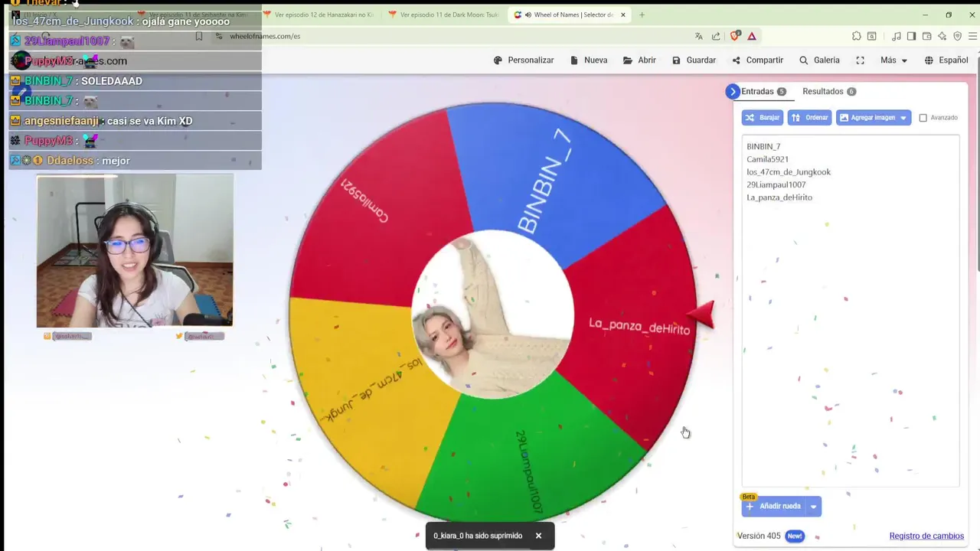Open the translate page icon
This screenshot has height=551, width=980.
(x=698, y=36)
